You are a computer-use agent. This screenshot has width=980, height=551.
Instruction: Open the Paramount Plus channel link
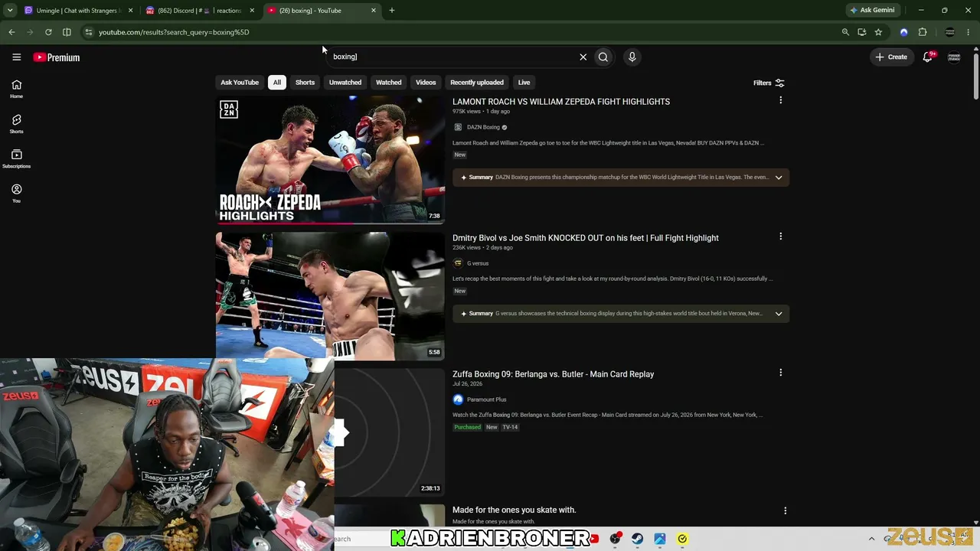(x=487, y=399)
